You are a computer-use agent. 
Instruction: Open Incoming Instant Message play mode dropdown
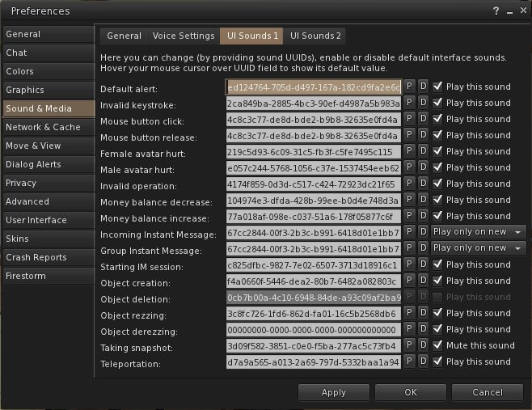pyautogui.click(x=479, y=232)
